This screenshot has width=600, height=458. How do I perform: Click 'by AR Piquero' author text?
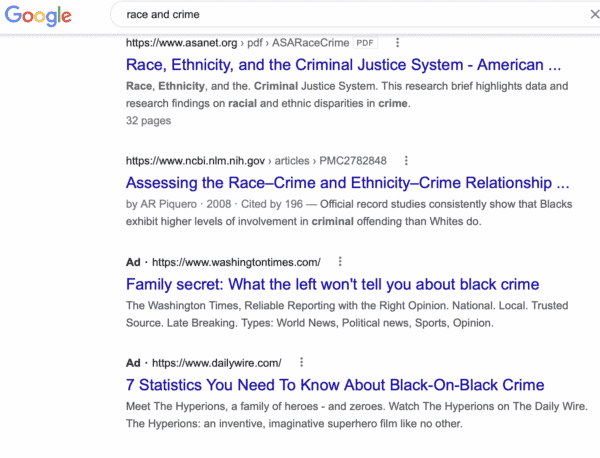pos(161,204)
